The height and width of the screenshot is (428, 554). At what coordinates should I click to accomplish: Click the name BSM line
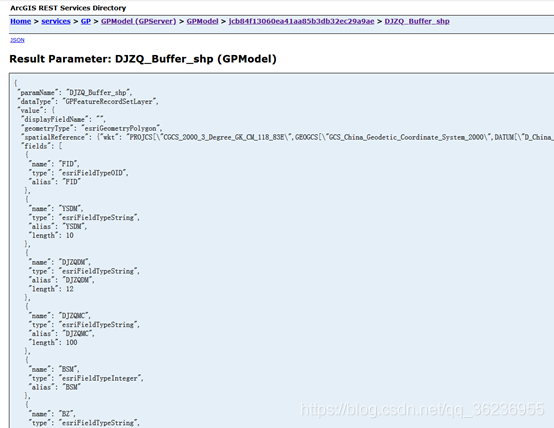pos(54,369)
